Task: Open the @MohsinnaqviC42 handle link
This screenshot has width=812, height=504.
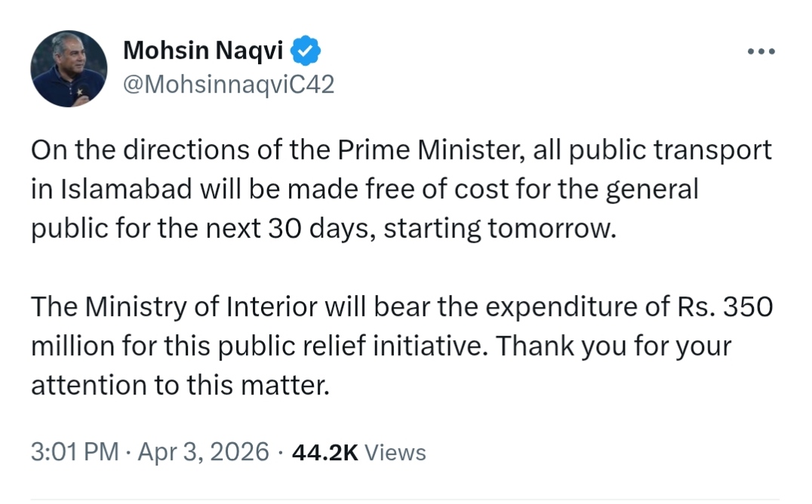Action: coord(228,85)
